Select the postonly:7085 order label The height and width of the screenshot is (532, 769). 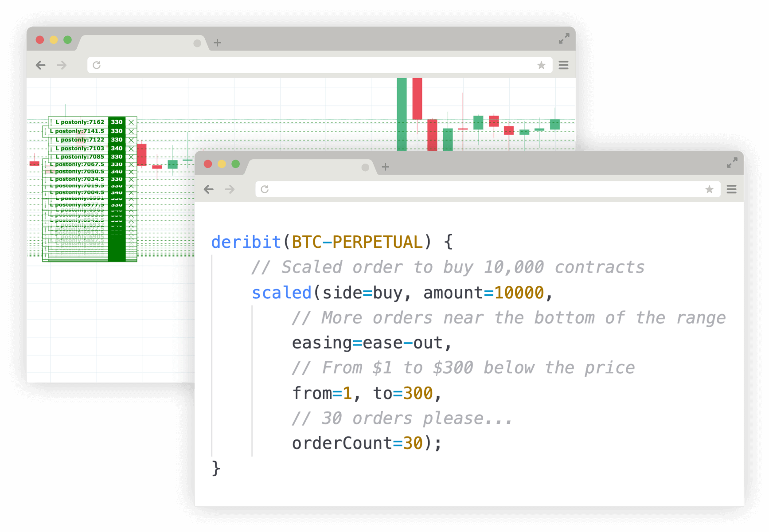point(80,157)
